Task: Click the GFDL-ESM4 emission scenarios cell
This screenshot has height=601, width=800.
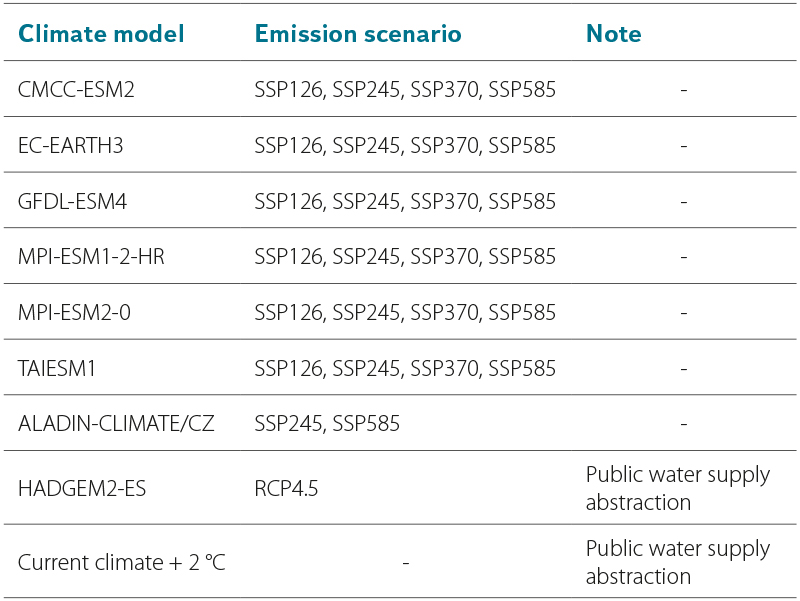Action: (405, 201)
